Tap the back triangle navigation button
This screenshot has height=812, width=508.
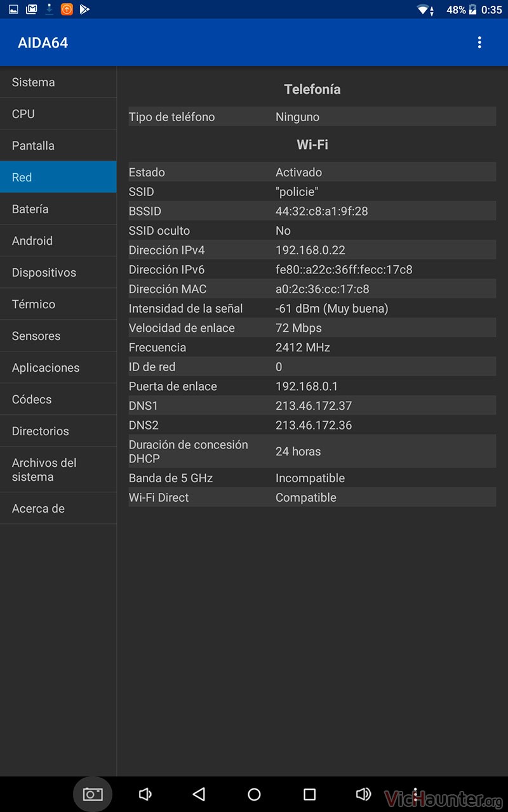(x=199, y=794)
